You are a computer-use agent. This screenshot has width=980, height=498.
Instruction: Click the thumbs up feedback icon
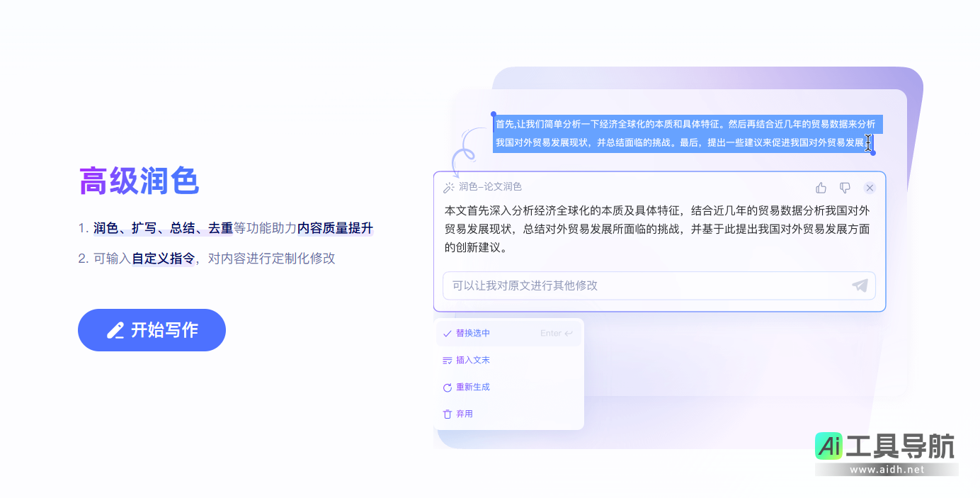click(821, 188)
